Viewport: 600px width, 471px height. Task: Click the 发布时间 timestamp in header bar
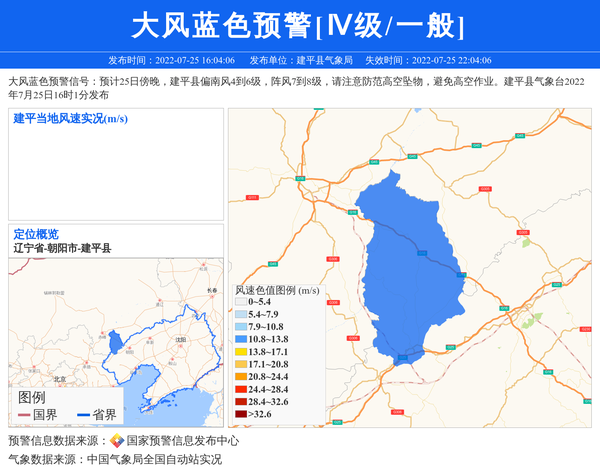click(171, 60)
